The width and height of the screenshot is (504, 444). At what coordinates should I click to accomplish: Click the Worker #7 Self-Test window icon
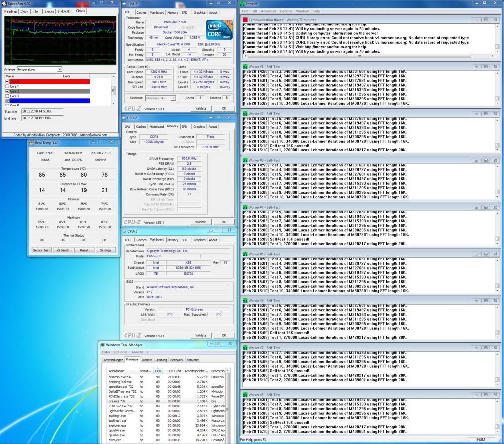pos(245,348)
